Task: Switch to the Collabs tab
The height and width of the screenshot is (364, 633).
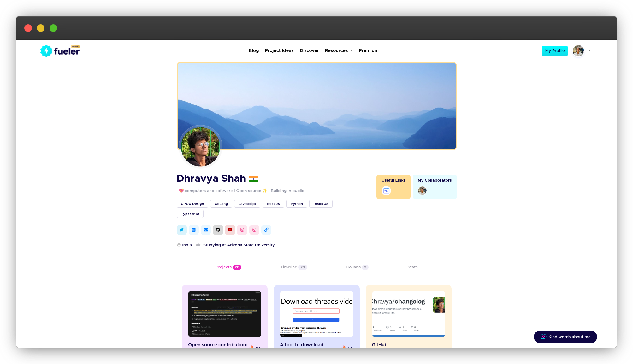Action: (x=357, y=267)
